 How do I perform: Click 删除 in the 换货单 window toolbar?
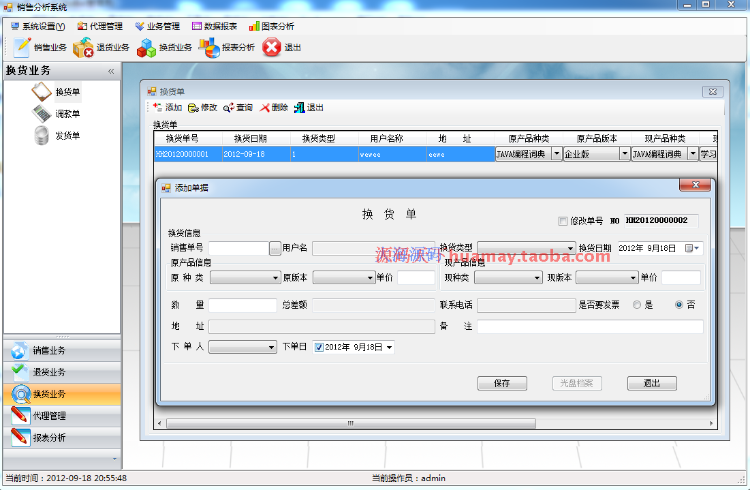coord(274,107)
